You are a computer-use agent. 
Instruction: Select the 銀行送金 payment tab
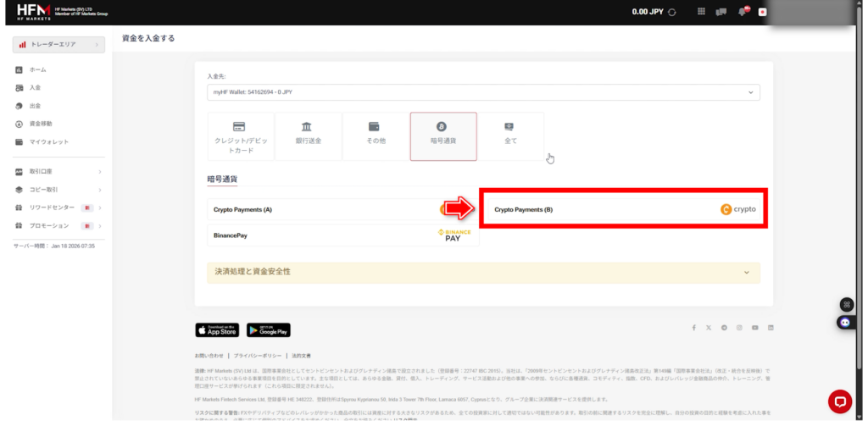click(307, 136)
